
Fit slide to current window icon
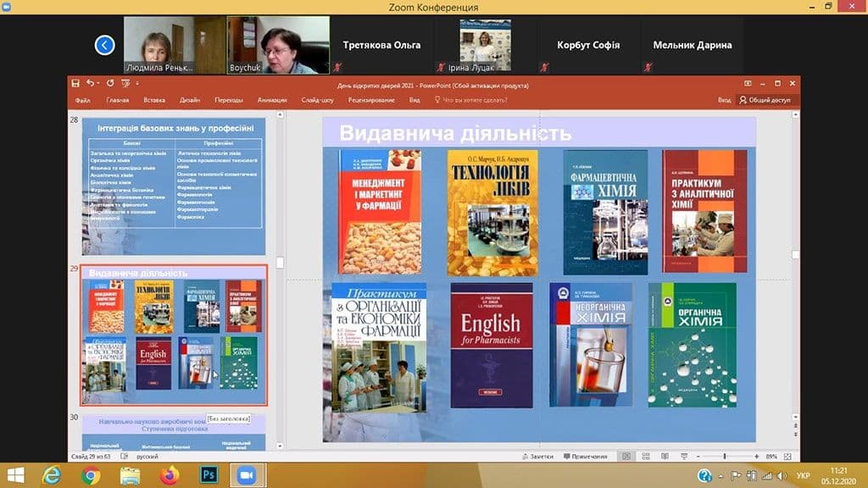787,457
